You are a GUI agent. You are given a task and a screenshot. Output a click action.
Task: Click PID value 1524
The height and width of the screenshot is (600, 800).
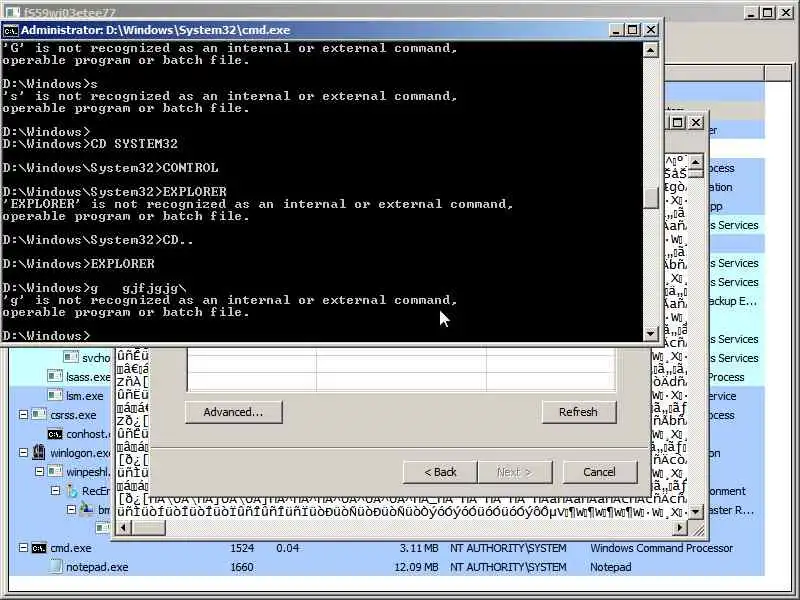click(242, 548)
